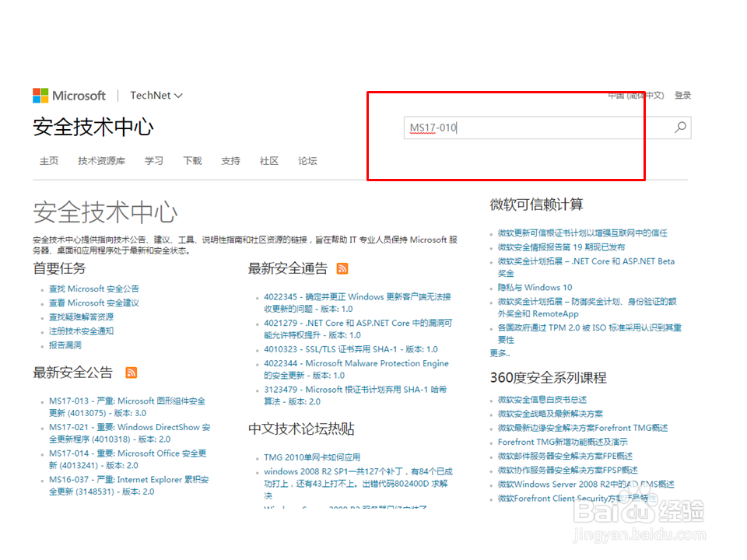The image size is (747, 560).
Task: Open 协作服务器安全解决方案FPSP概述 link
Action: pos(568,470)
